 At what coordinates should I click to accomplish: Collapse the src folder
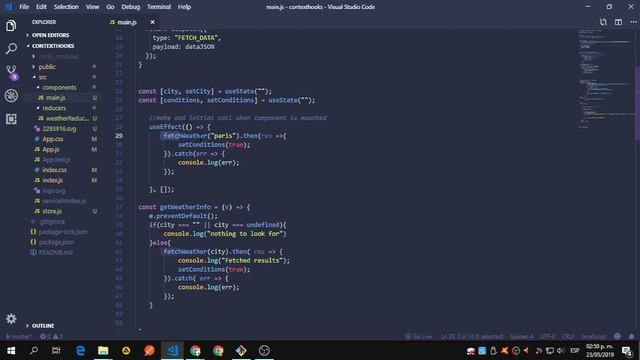click(x=43, y=77)
